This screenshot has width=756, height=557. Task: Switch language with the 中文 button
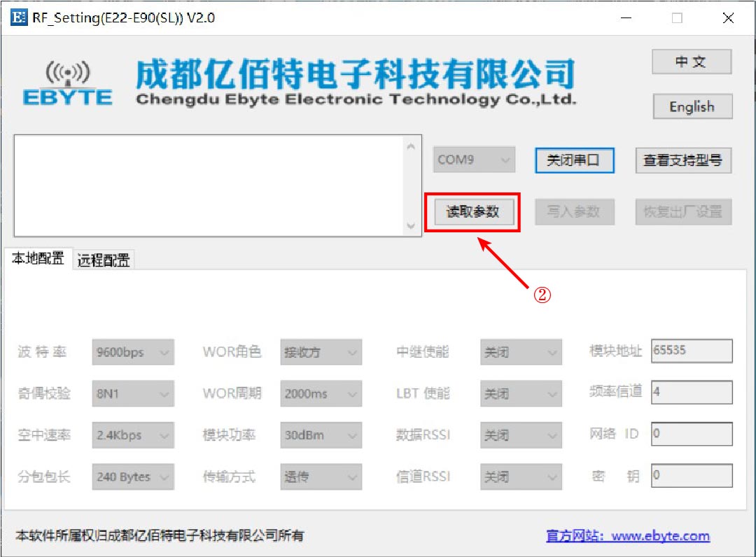692,62
